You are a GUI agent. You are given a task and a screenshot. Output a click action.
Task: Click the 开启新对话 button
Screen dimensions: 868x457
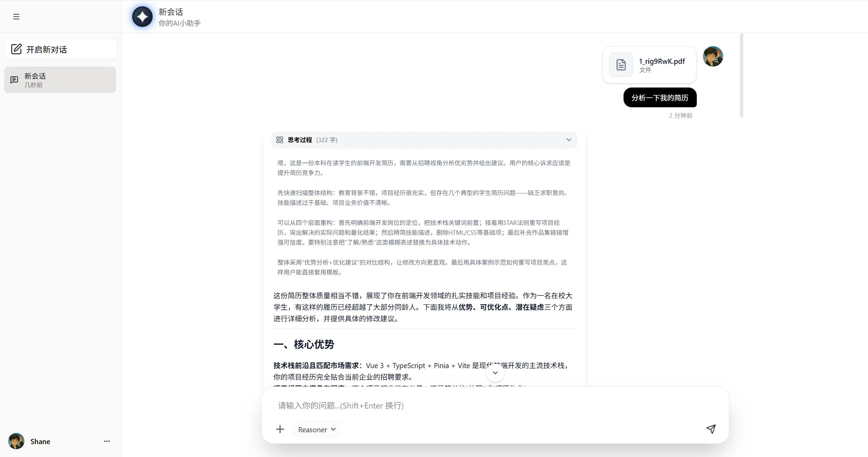(60, 49)
